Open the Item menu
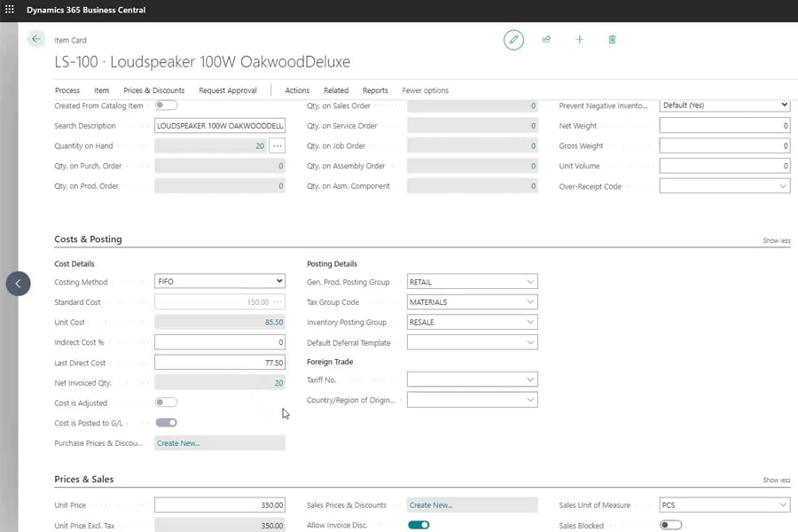798x532 pixels. (101, 90)
